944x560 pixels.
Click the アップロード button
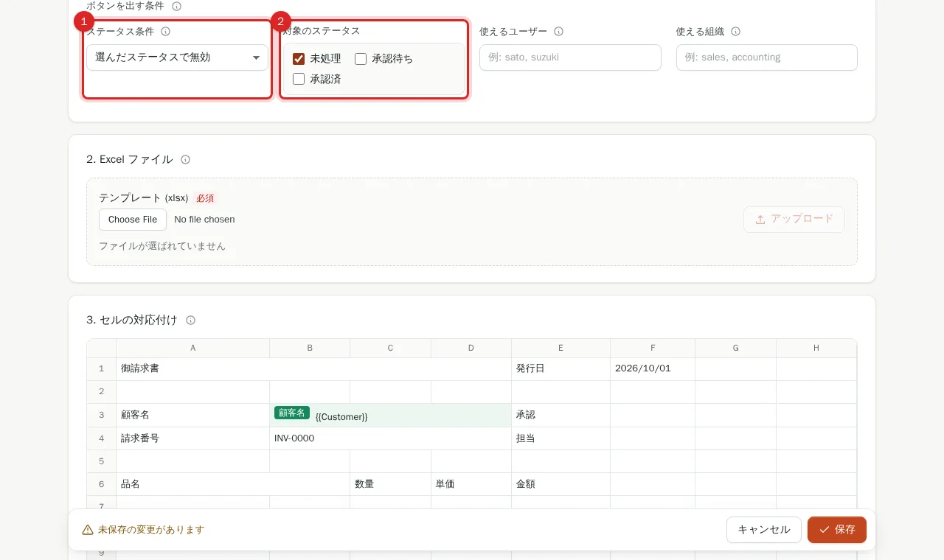pyautogui.click(x=794, y=220)
